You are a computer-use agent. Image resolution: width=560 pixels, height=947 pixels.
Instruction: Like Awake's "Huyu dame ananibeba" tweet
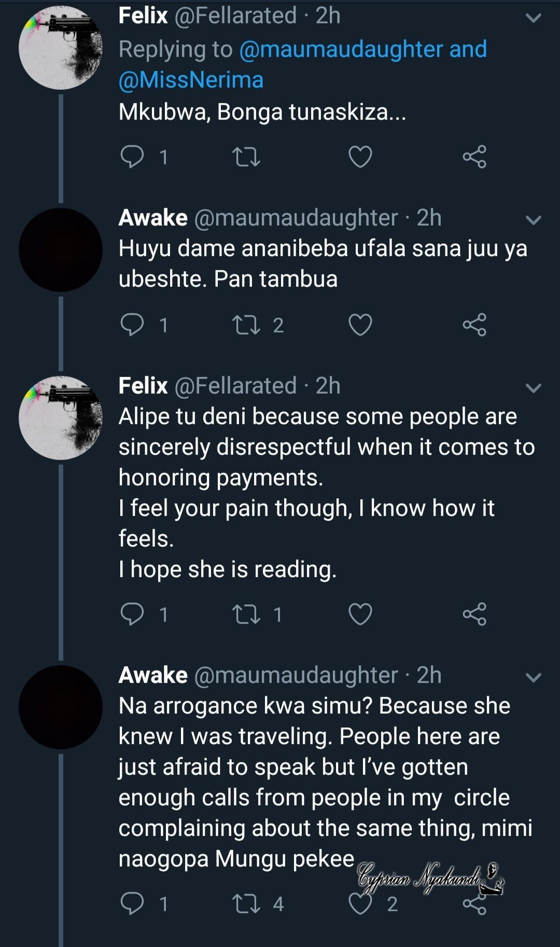click(360, 325)
